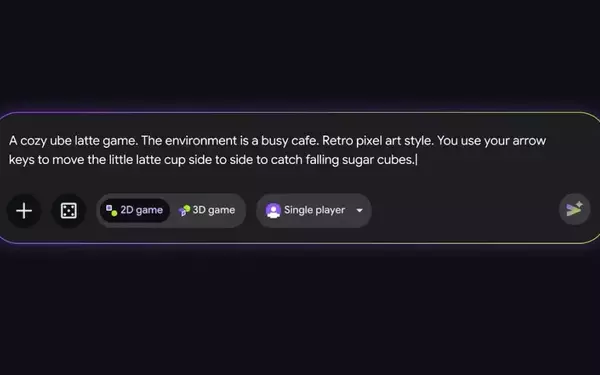Click the caret arrow beside Single player

point(359,210)
